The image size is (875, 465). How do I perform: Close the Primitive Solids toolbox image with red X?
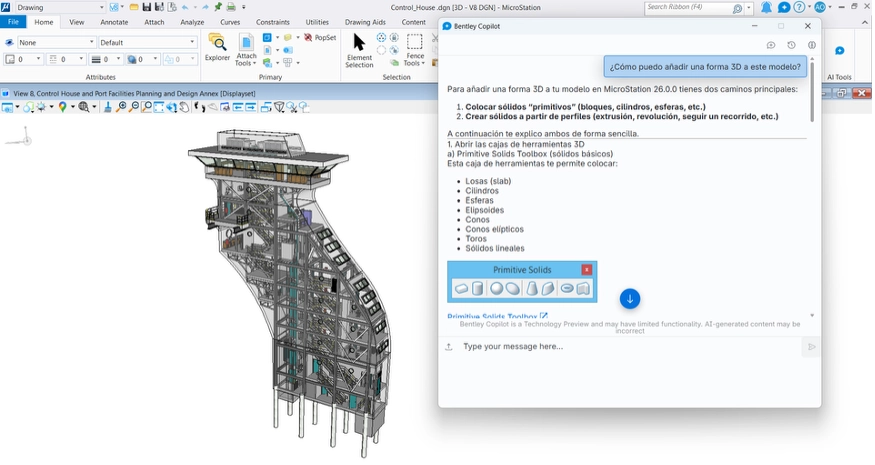point(586,270)
